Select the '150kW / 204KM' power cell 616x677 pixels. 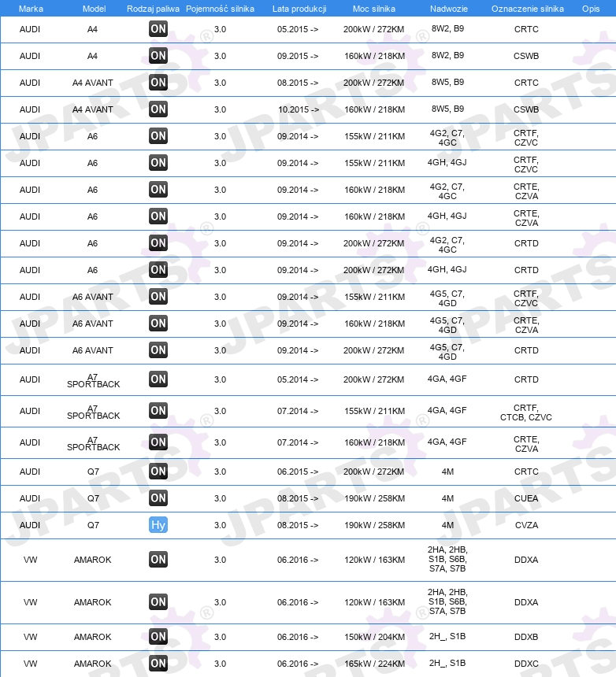pos(374,637)
